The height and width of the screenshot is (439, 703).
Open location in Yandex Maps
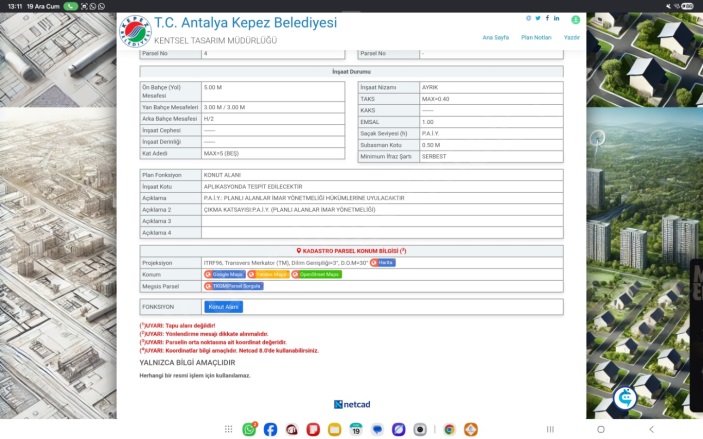[268, 274]
